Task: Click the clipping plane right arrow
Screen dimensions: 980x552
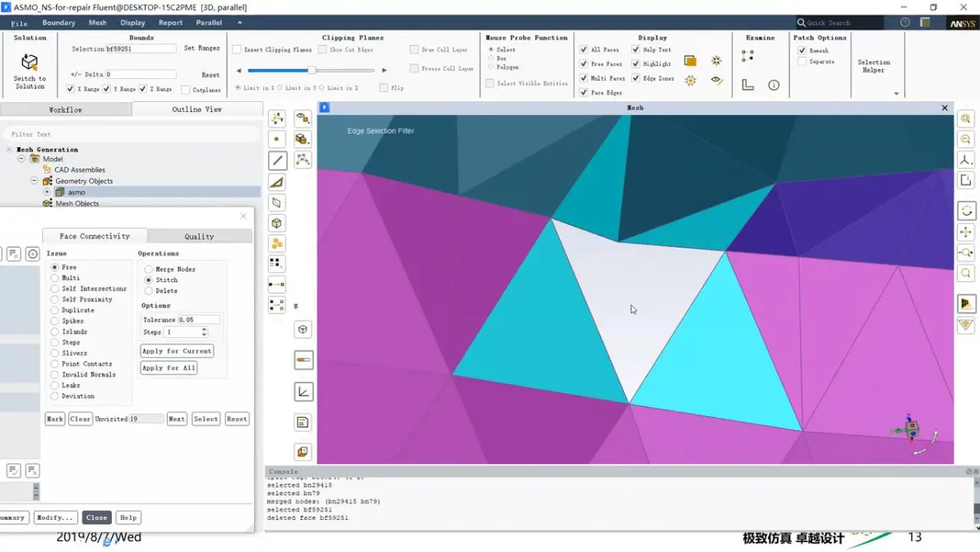Action: tap(385, 70)
